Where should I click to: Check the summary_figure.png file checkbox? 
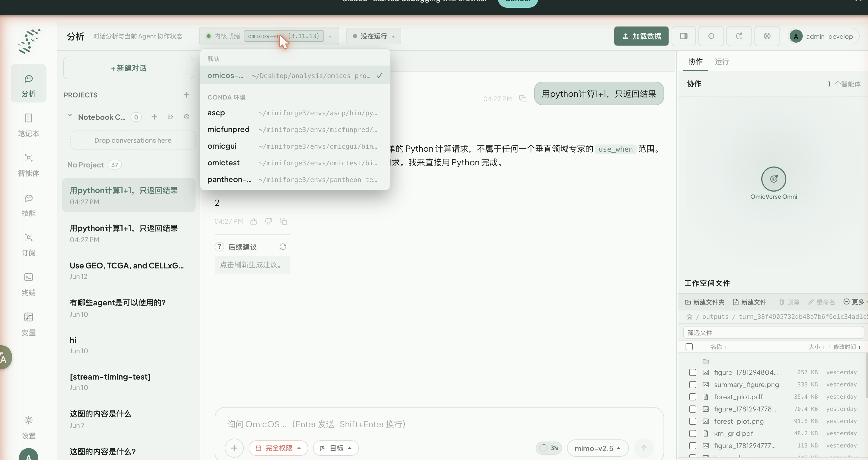[692, 385]
